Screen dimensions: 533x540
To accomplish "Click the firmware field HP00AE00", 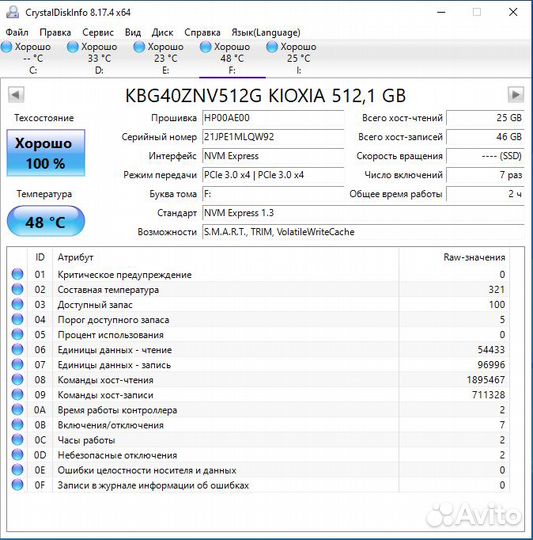I will pyautogui.click(x=273, y=118).
